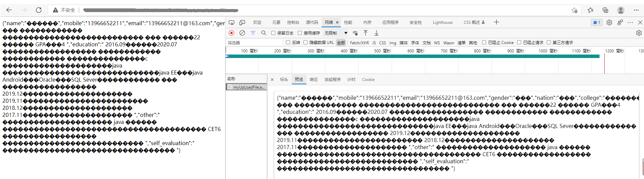The height and width of the screenshot is (179, 644).
Task: Open the 响应 request detail tab
Action: coord(314,80)
